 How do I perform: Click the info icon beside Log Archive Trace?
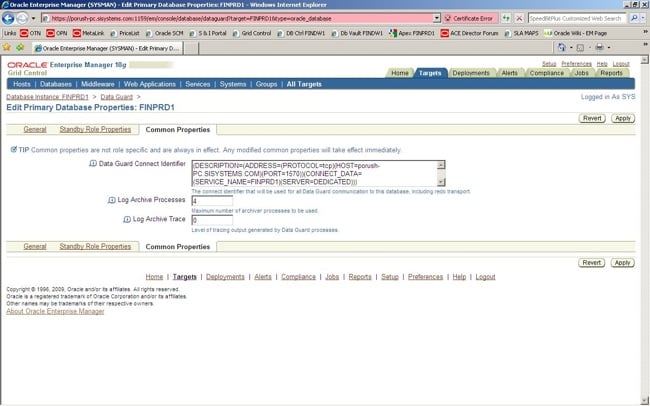point(127,219)
